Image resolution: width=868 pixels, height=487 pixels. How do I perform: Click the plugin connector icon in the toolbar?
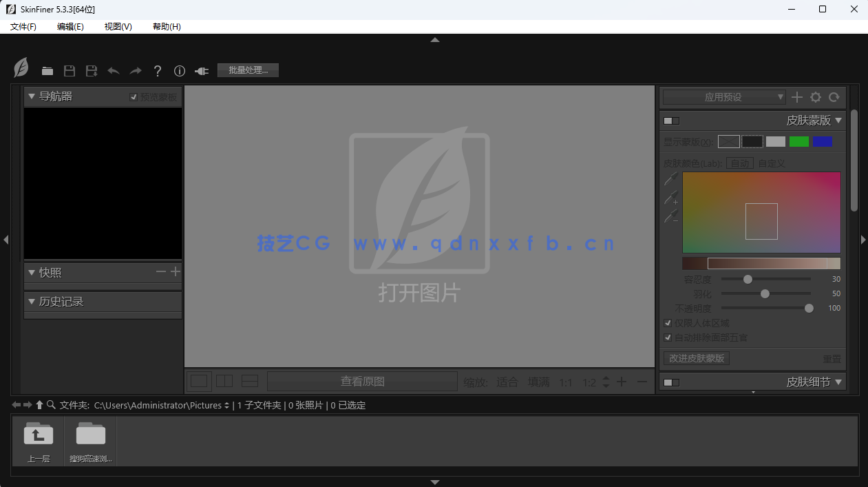[200, 70]
